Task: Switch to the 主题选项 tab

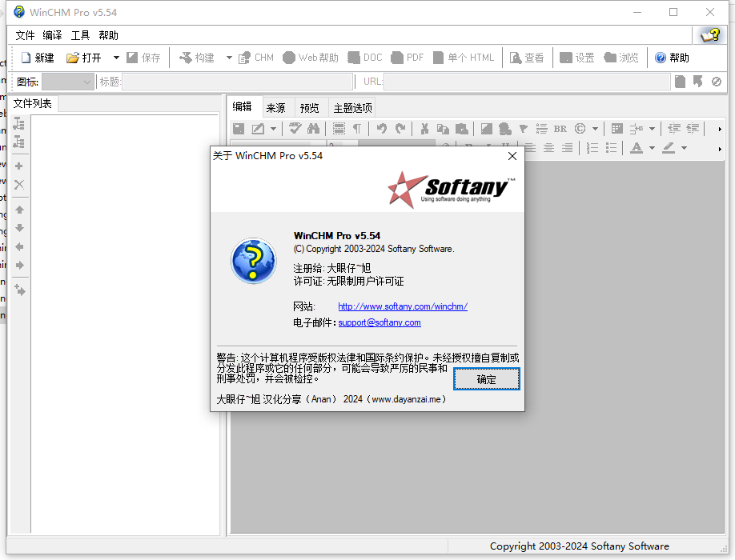Action: coord(352,108)
